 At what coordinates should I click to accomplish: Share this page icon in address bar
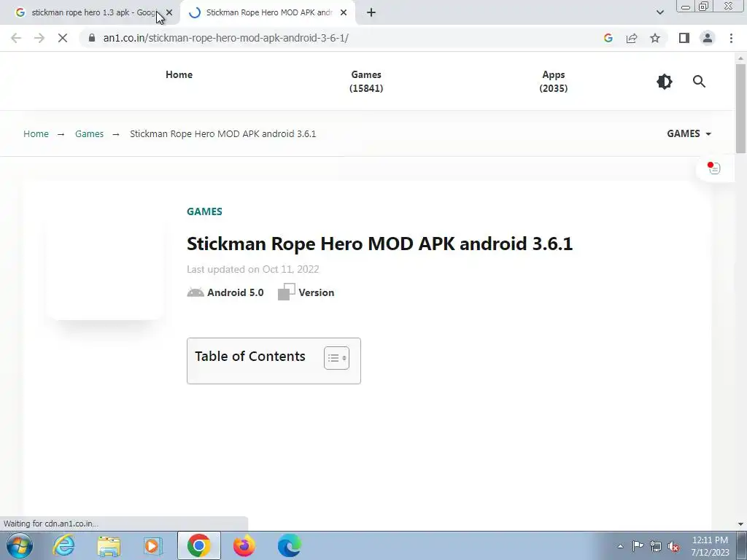click(632, 38)
